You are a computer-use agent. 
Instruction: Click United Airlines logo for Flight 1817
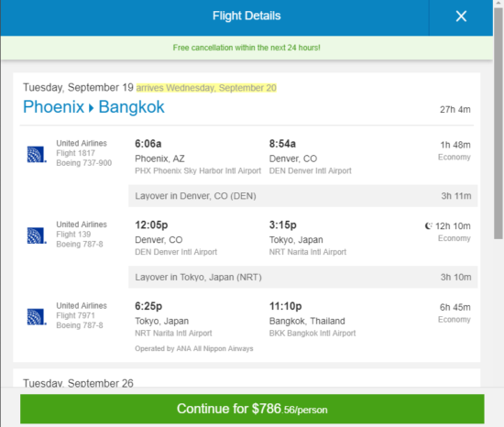(37, 154)
